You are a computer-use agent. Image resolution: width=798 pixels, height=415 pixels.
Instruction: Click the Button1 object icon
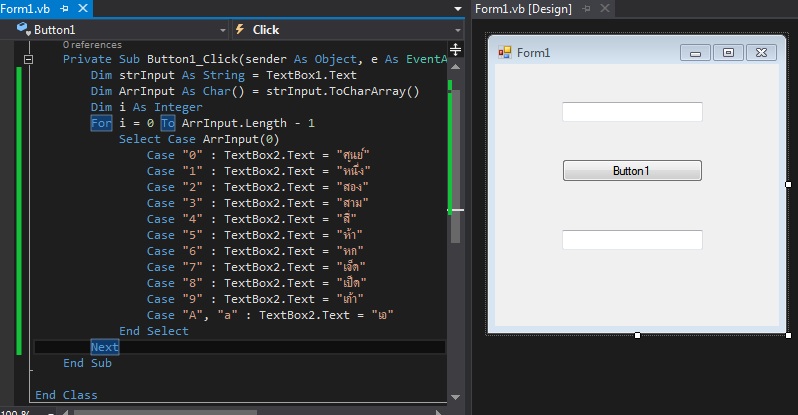coord(23,29)
